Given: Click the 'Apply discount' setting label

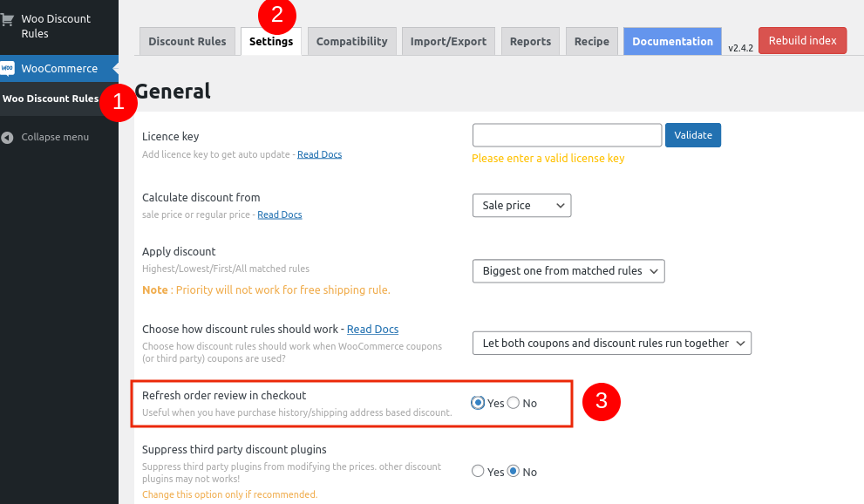Looking at the screenshot, I should (179, 251).
